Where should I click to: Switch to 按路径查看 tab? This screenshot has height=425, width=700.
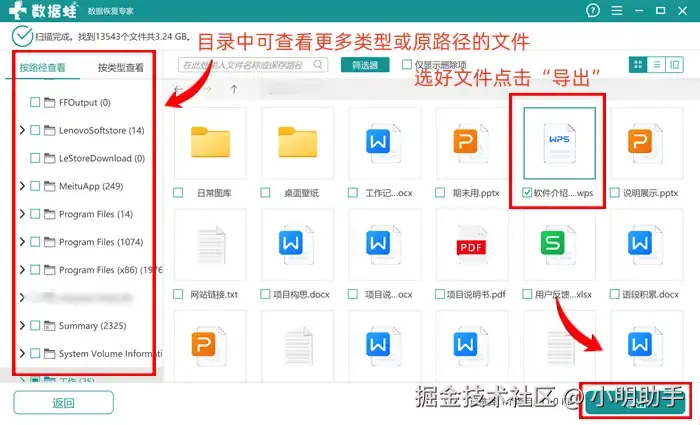[x=42, y=68]
